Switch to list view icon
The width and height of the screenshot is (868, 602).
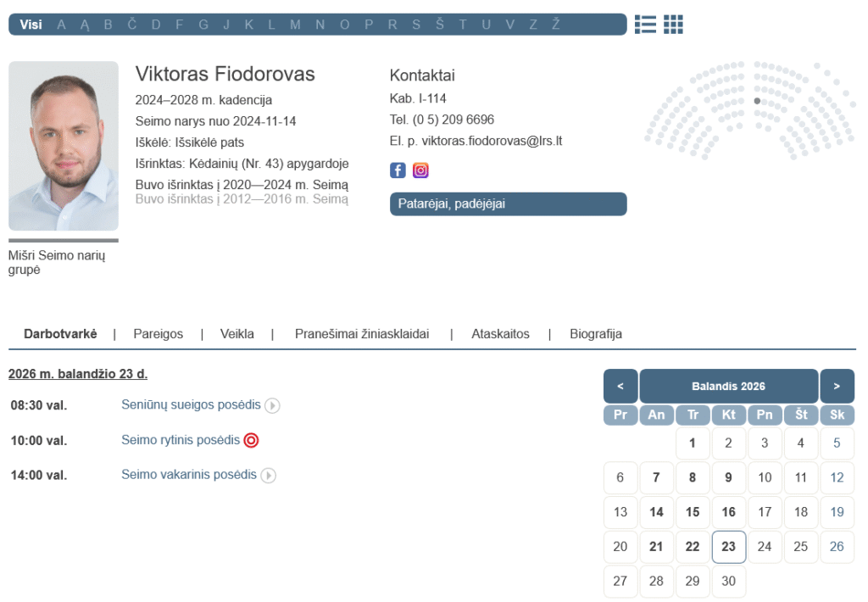point(645,25)
